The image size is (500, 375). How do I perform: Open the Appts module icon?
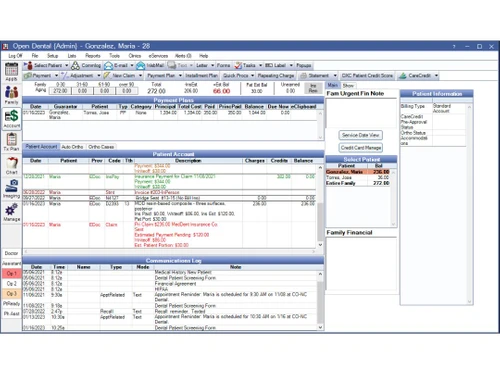[x=11, y=70]
